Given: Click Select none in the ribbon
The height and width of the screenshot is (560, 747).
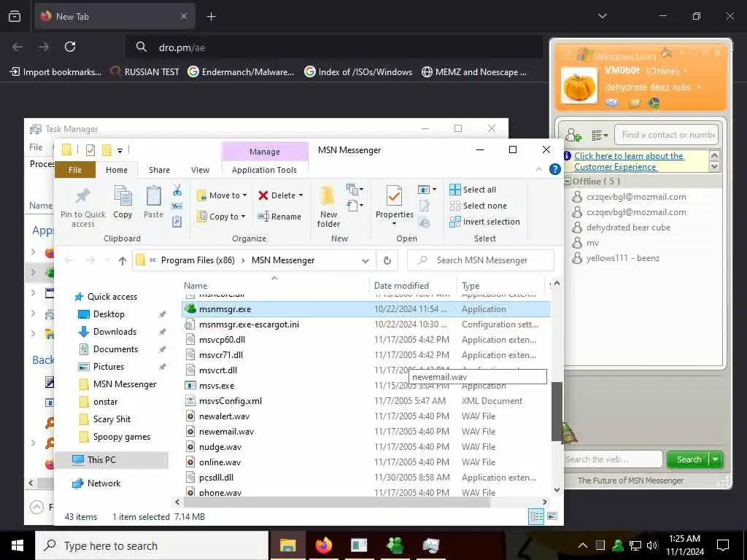Looking at the screenshot, I should click(479, 206).
